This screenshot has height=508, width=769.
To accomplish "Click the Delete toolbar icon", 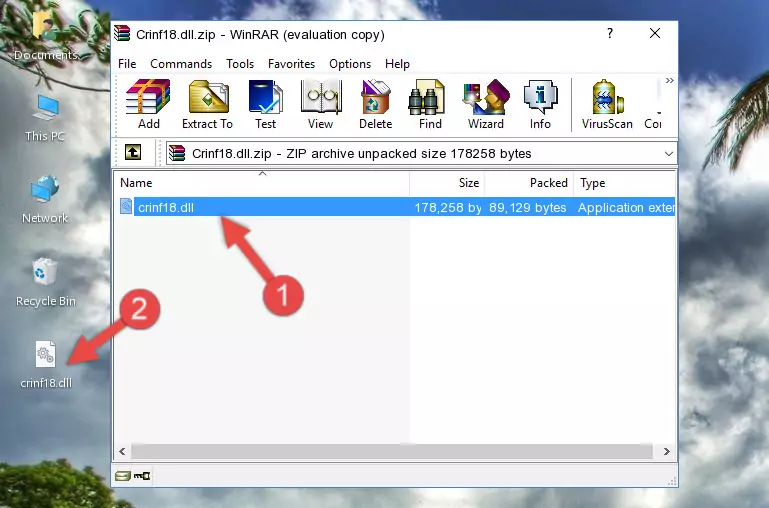I will (x=376, y=104).
